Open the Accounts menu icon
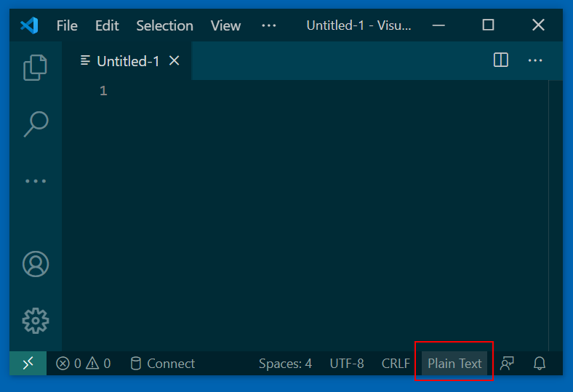This screenshot has height=392, width=573. point(36,264)
